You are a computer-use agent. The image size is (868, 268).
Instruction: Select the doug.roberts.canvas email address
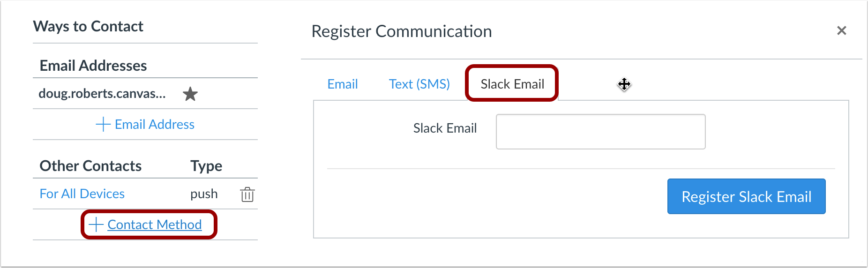pos(102,94)
